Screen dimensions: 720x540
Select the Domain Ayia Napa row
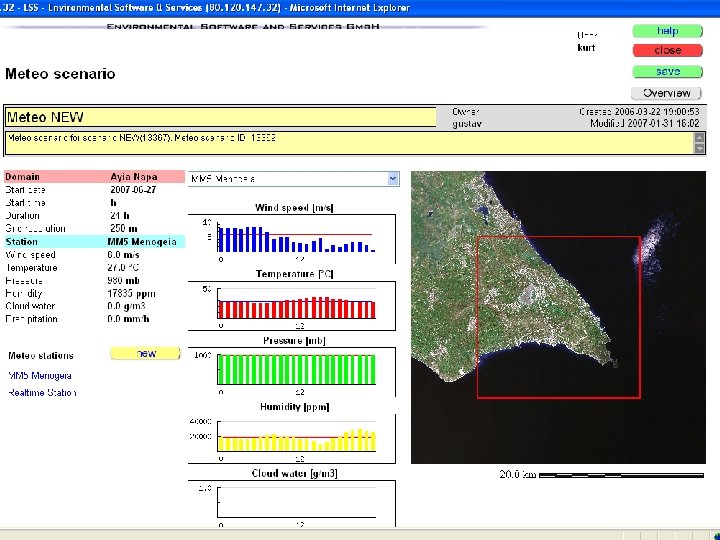(x=94, y=177)
